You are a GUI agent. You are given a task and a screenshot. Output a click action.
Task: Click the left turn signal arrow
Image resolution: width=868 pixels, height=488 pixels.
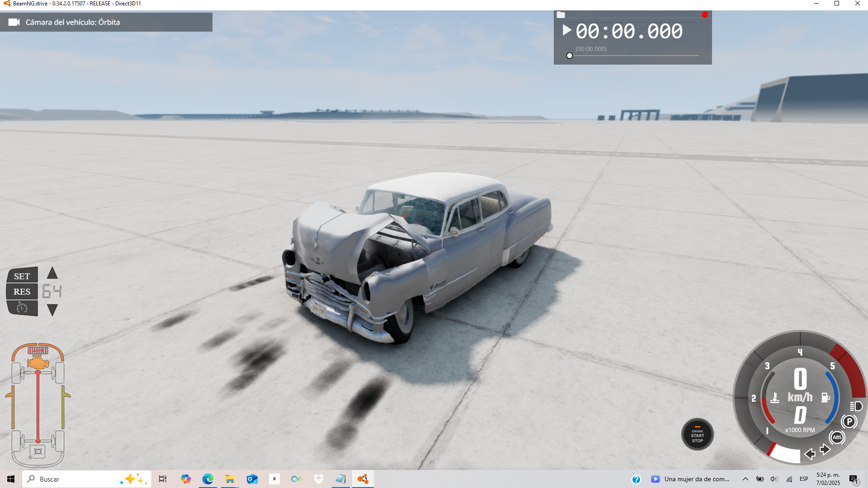[x=810, y=454]
